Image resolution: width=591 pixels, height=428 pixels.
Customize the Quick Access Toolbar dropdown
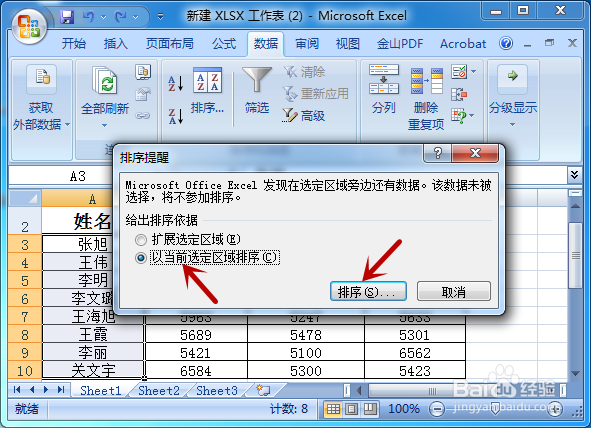point(161,17)
